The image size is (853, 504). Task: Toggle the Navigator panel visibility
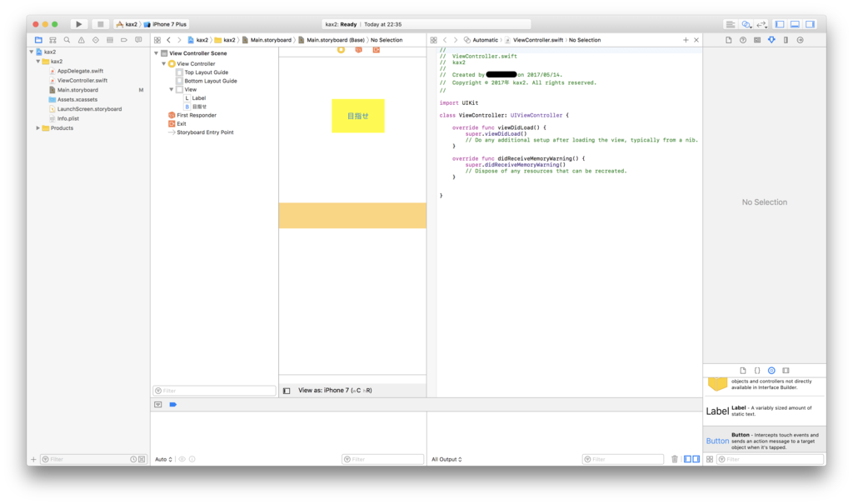[x=780, y=24]
